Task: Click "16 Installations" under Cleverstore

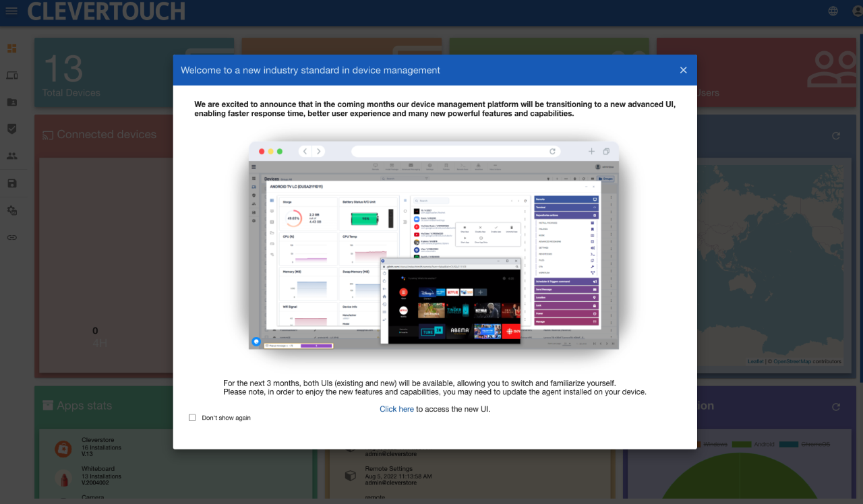Action: 102,447
